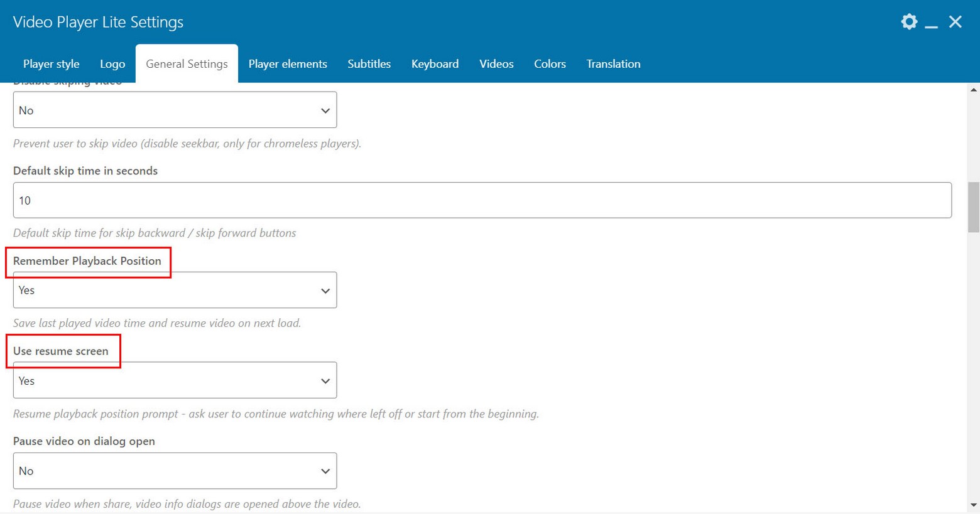Show the Colors tab
980x514 pixels.
[550, 64]
